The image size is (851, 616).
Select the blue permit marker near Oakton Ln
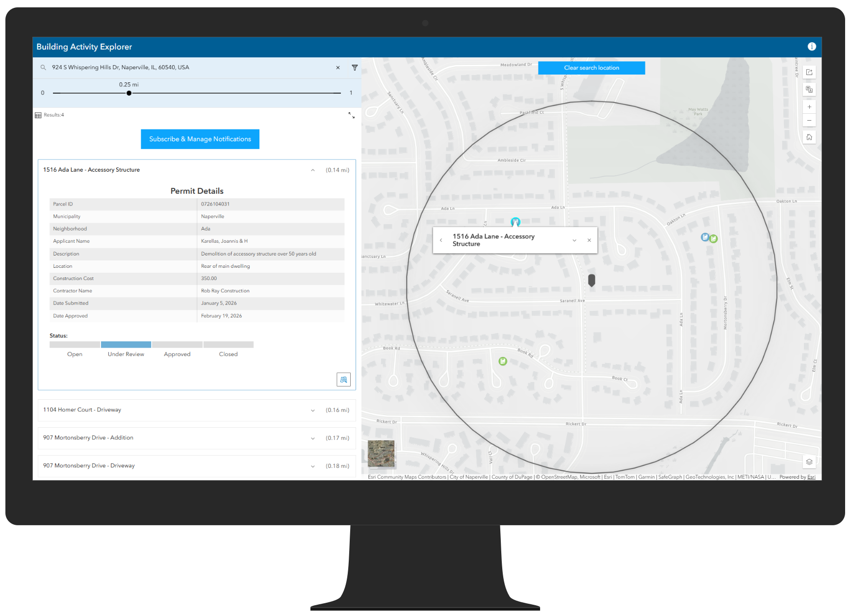(x=705, y=237)
